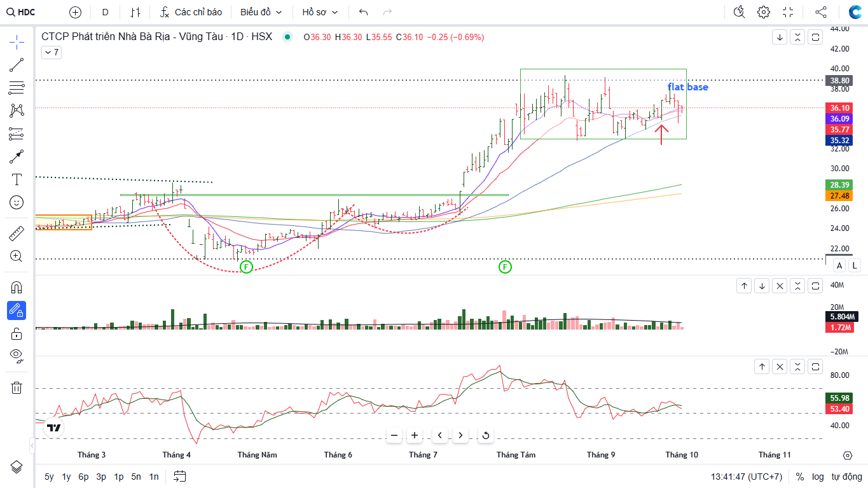Expand the Biểu đồ dropdown

[261, 12]
